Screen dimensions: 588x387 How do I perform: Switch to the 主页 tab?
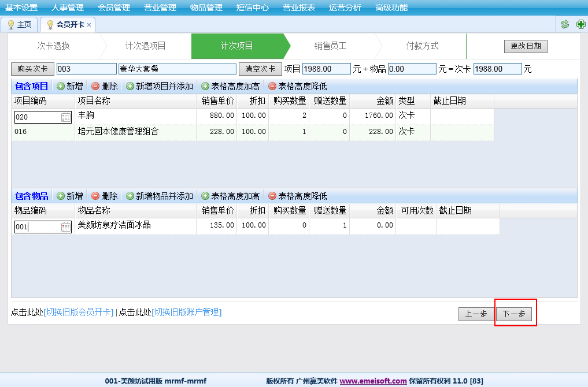click(x=20, y=25)
